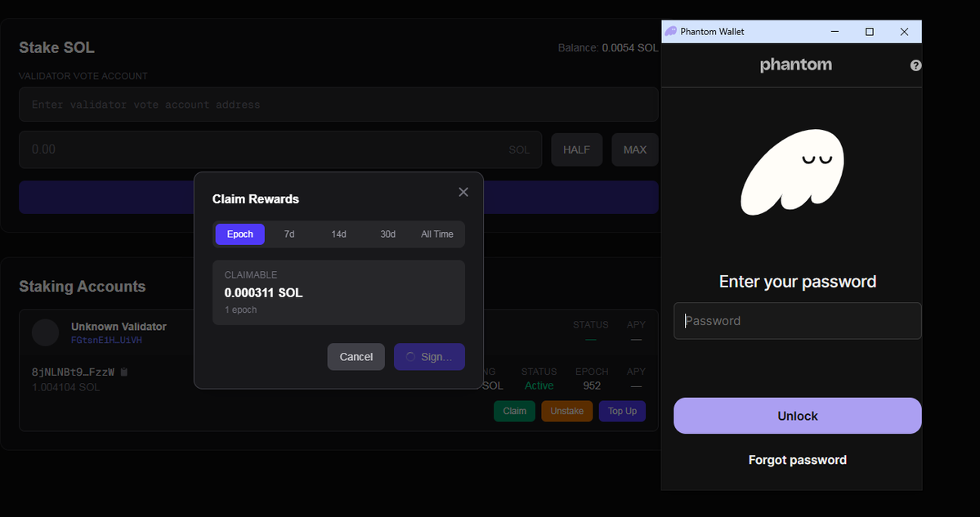Click the spinner inside the Sign button
Viewport: 980px width, 517px height.
pyautogui.click(x=410, y=357)
